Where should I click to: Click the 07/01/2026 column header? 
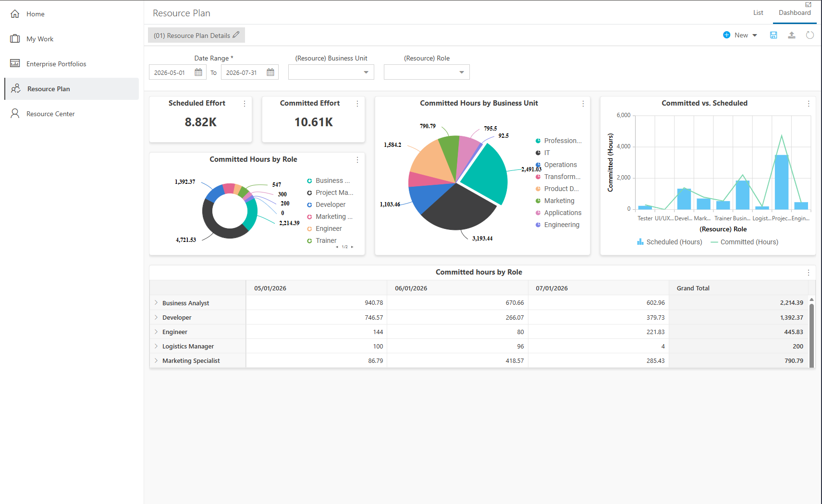599,288
